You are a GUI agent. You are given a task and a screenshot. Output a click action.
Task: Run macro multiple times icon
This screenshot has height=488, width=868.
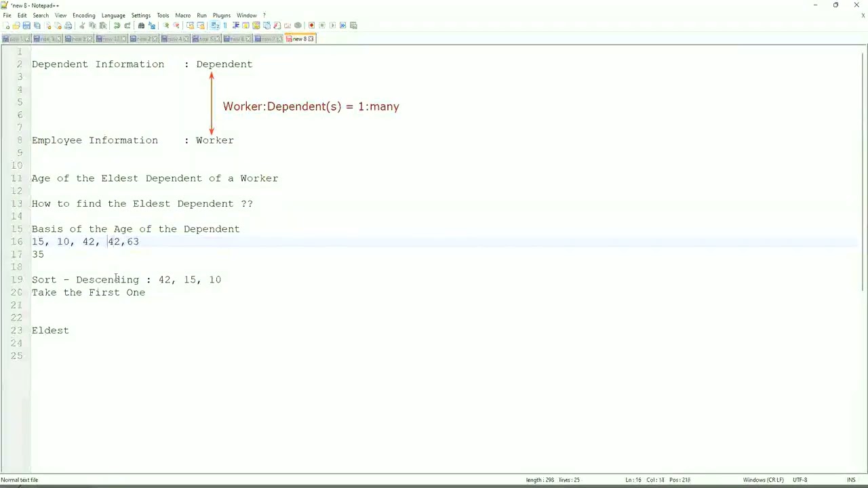342,26
